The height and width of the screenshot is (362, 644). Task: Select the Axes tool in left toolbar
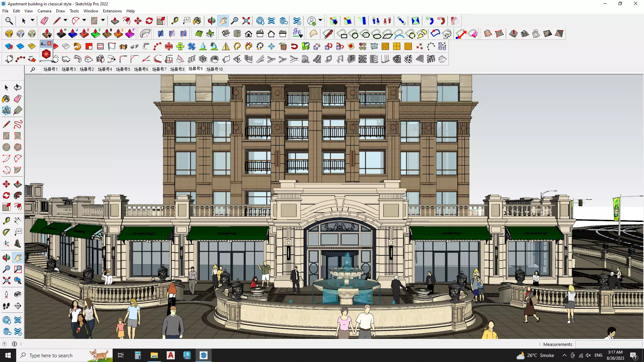6,244
